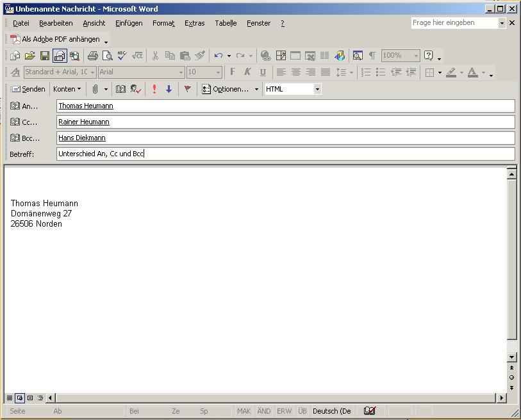
Task: Open the Extras menu
Action: pos(194,23)
